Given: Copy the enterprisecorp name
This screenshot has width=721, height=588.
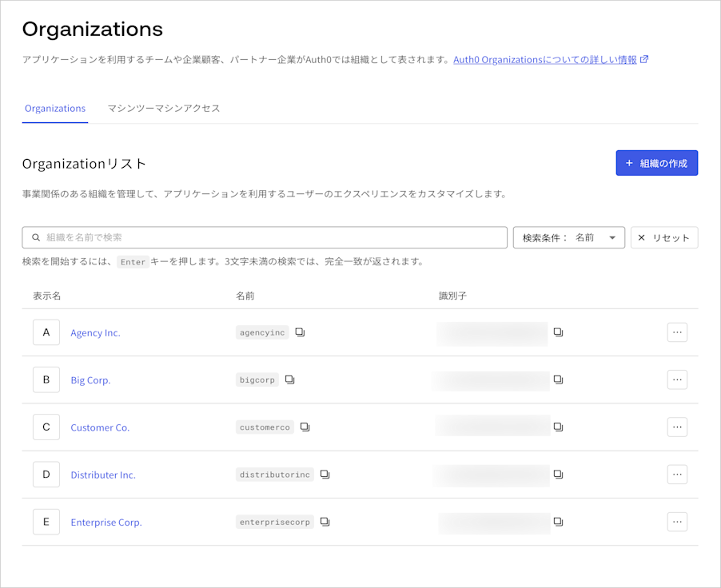Looking at the screenshot, I should tap(325, 522).
